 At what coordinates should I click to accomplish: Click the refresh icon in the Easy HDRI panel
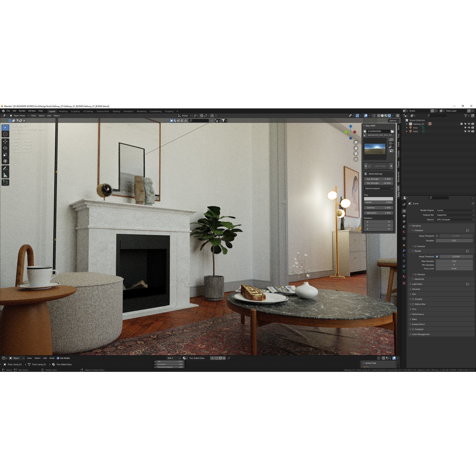[x=391, y=140]
